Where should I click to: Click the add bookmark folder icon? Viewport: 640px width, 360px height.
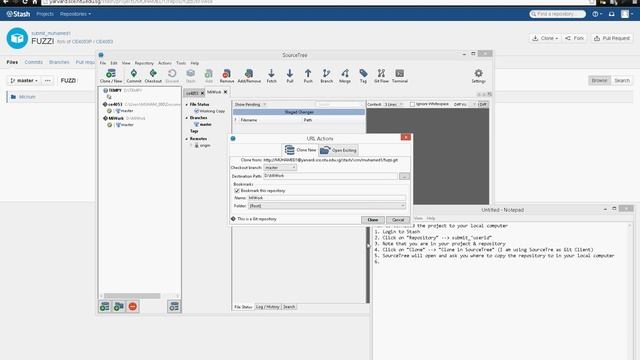click(x=119, y=307)
